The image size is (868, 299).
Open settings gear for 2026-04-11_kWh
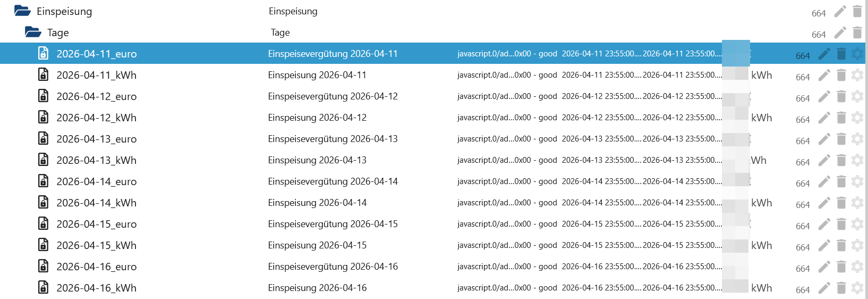coord(857,75)
